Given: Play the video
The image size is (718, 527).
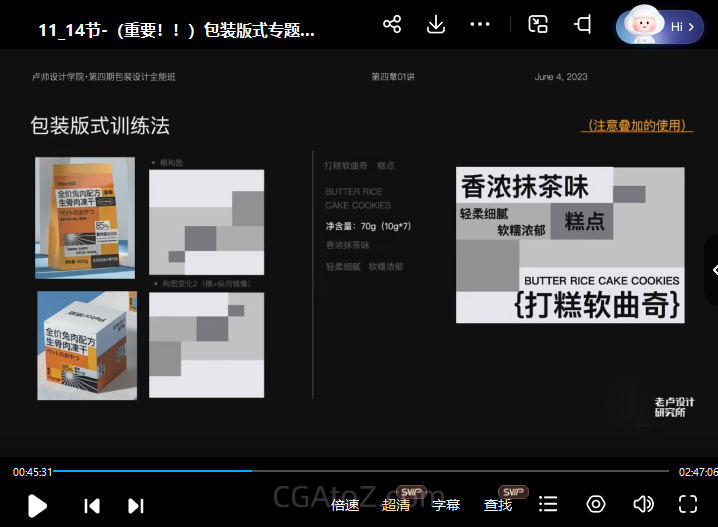Looking at the screenshot, I should point(37,505).
